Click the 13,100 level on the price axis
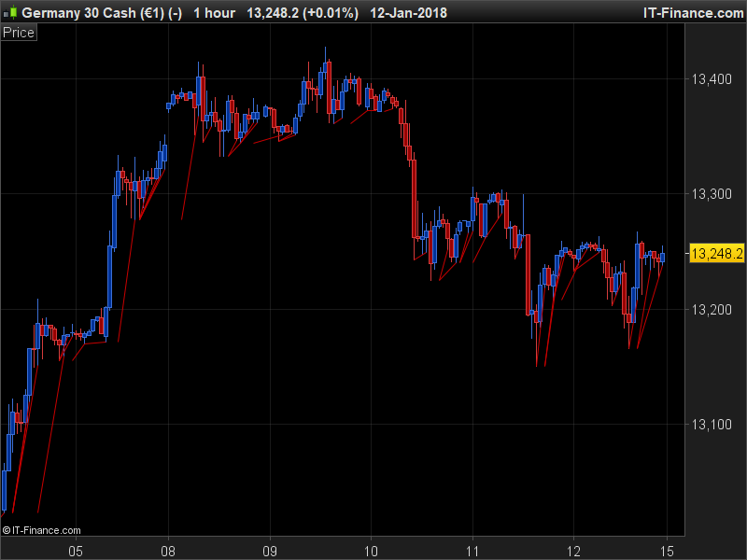The height and width of the screenshot is (560, 747). (712, 424)
